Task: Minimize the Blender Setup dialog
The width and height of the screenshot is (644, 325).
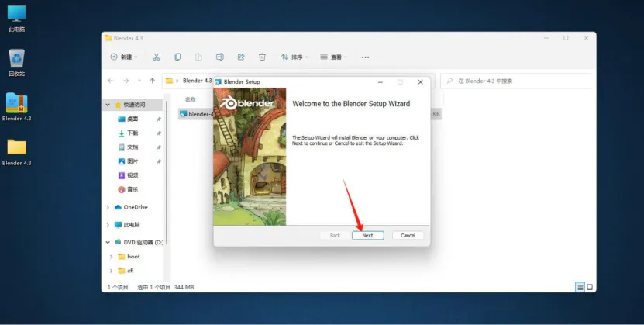Action: point(381,81)
